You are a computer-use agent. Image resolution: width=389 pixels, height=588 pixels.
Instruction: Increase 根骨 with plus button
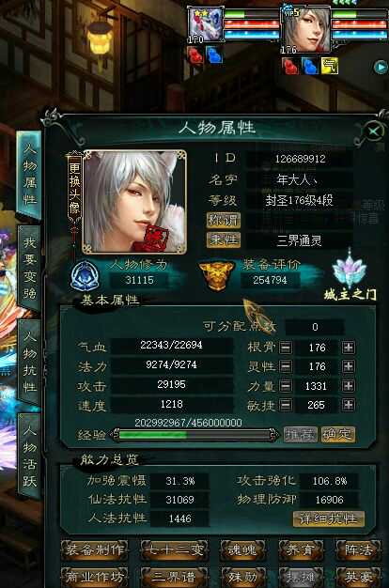pos(349,348)
